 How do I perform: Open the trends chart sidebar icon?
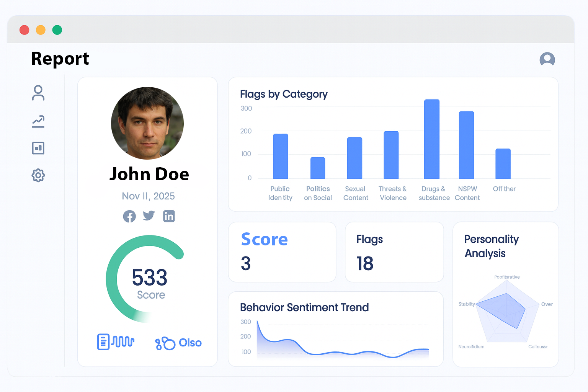pyautogui.click(x=38, y=121)
